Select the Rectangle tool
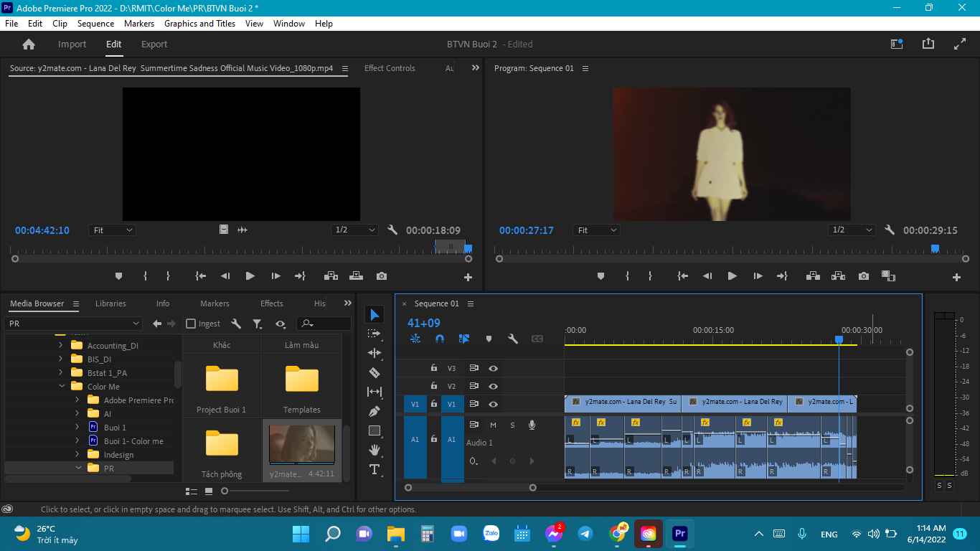The height and width of the screenshot is (551, 980). coord(374,430)
